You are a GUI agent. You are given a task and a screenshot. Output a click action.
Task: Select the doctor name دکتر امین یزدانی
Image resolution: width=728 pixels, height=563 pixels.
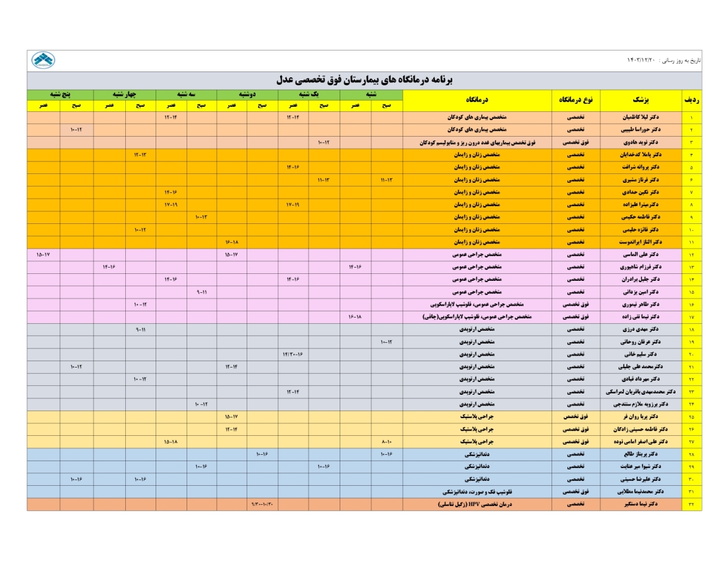pos(641,292)
